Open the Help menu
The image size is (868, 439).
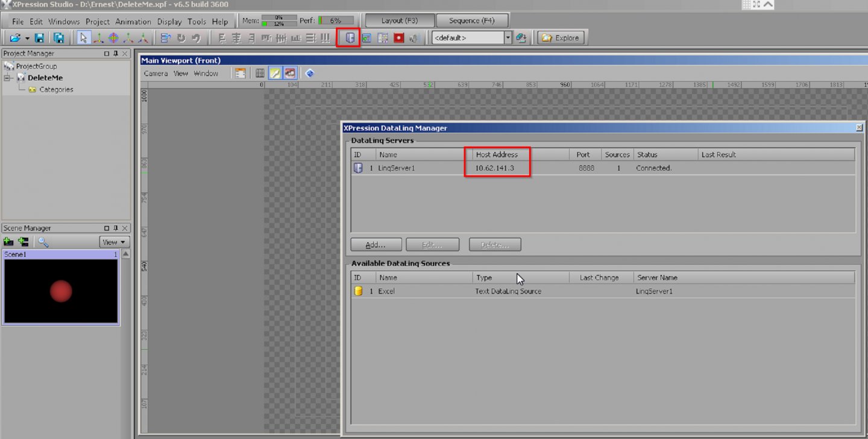[220, 22]
